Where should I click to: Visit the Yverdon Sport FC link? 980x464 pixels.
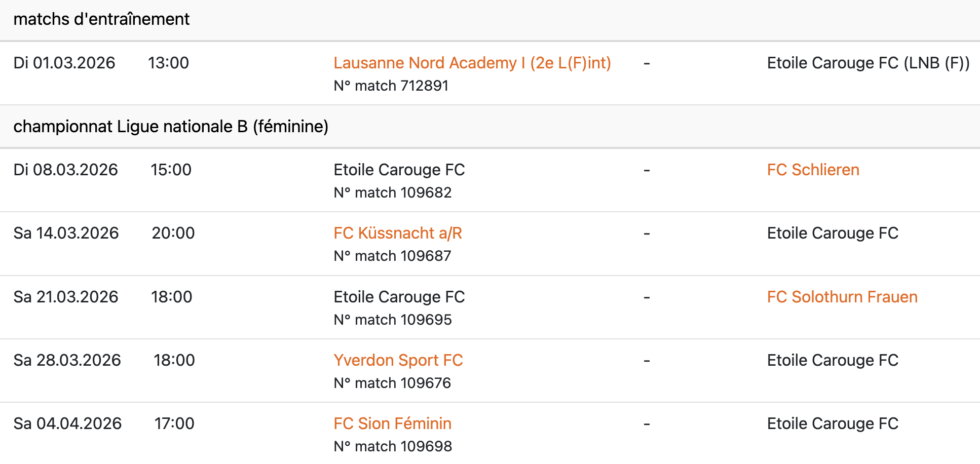[398, 360]
